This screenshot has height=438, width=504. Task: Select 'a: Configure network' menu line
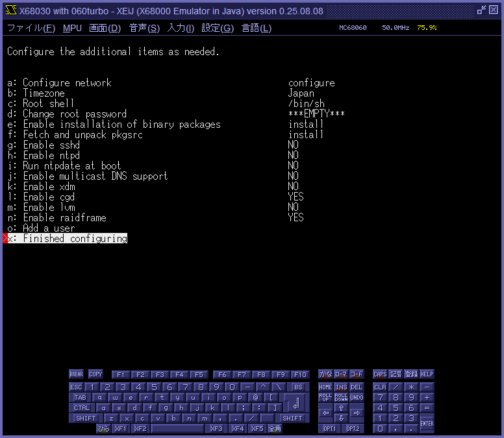click(60, 83)
